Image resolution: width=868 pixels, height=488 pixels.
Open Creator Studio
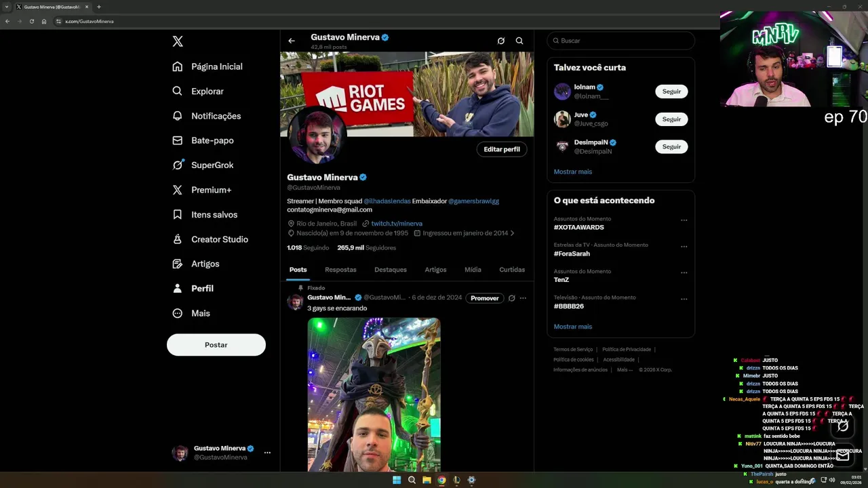point(210,239)
